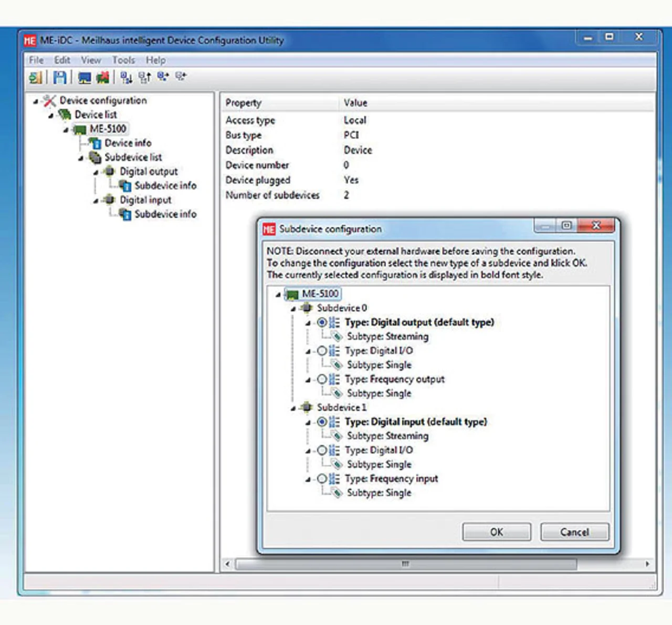Select Frequency input type radio button
672x625 pixels.
tap(322, 478)
